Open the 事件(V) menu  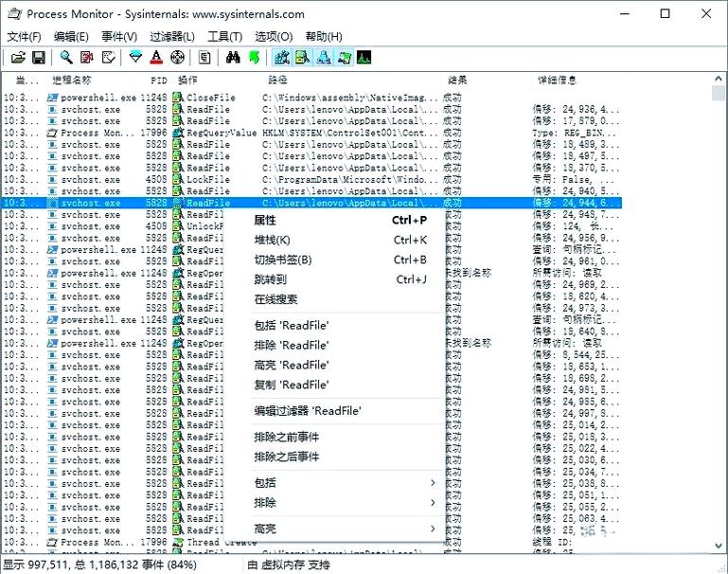pyautogui.click(x=119, y=36)
